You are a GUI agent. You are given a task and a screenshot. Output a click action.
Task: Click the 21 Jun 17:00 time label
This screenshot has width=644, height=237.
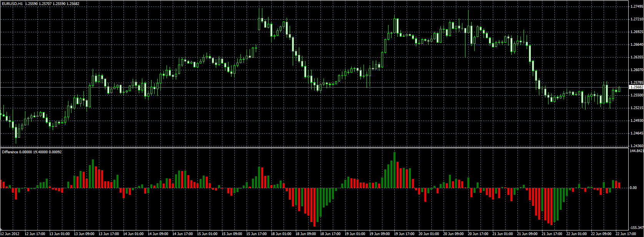(552, 234)
